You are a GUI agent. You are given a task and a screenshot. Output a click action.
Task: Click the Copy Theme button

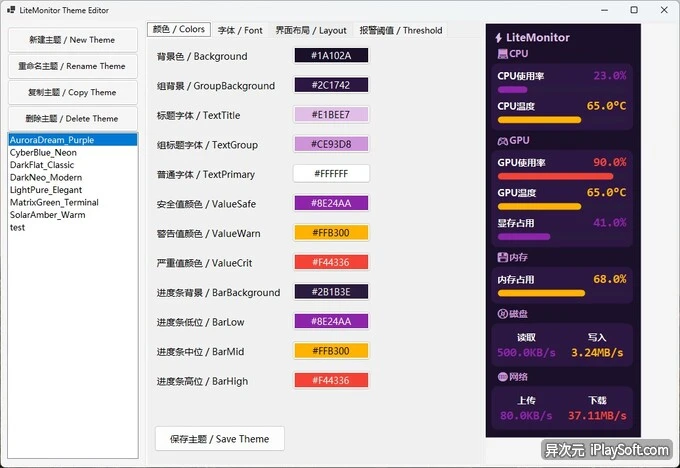coord(73,92)
